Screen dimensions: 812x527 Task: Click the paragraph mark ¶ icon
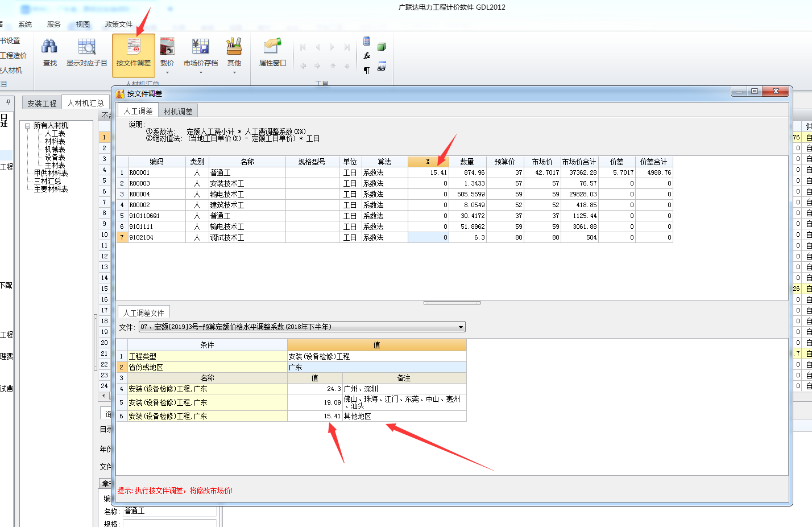pyautogui.click(x=367, y=70)
